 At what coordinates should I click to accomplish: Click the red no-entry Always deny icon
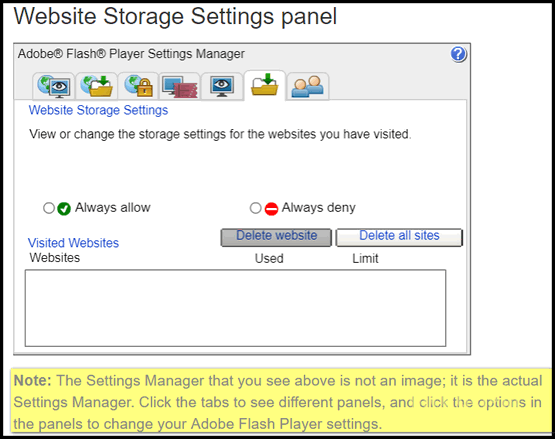click(x=271, y=209)
